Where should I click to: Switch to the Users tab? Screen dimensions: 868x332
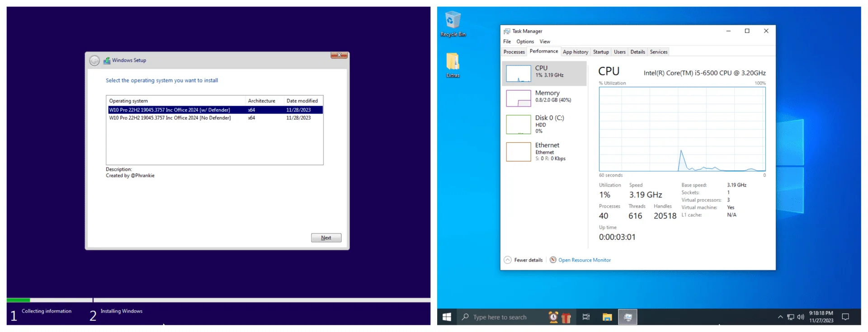point(619,52)
